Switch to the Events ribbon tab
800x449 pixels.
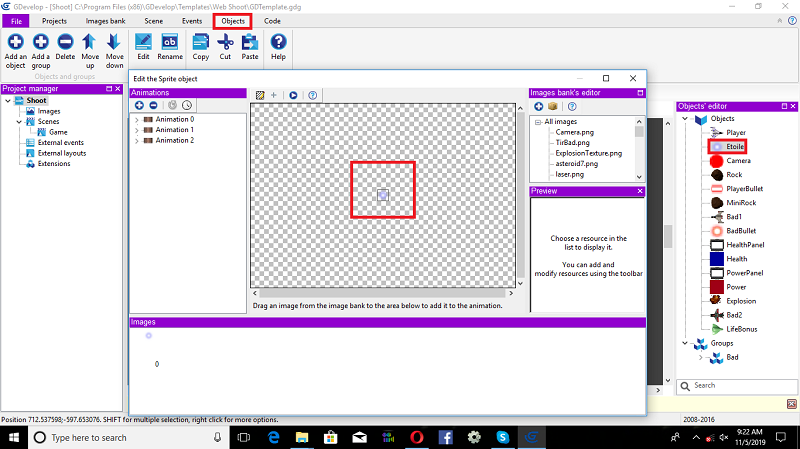point(192,21)
